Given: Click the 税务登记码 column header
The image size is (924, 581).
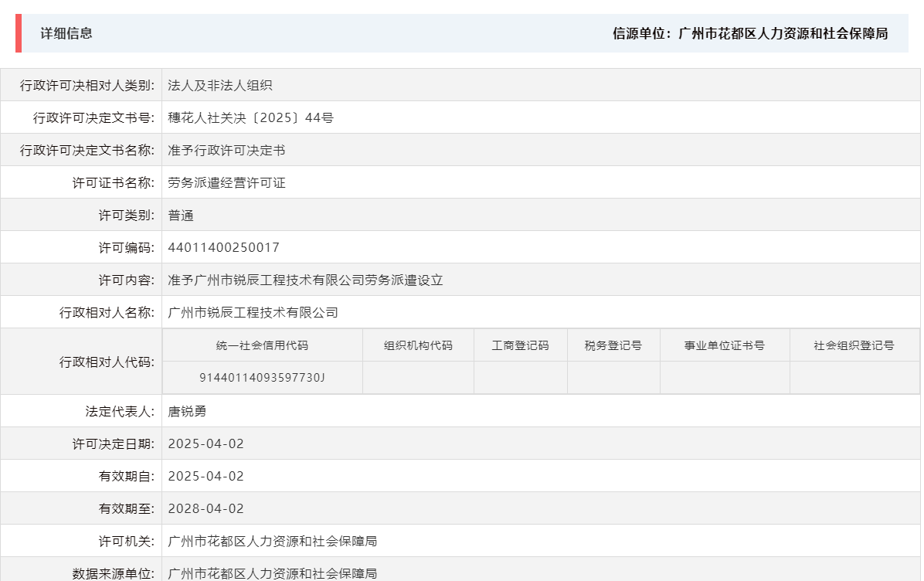Looking at the screenshot, I should click(x=613, y=345).
